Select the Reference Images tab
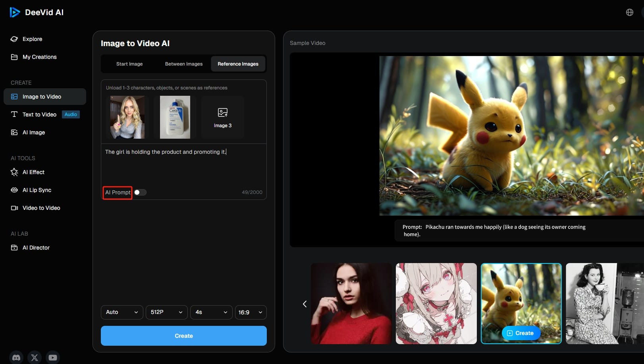Screen dimensions: 644x364 (x=238, y=64)
